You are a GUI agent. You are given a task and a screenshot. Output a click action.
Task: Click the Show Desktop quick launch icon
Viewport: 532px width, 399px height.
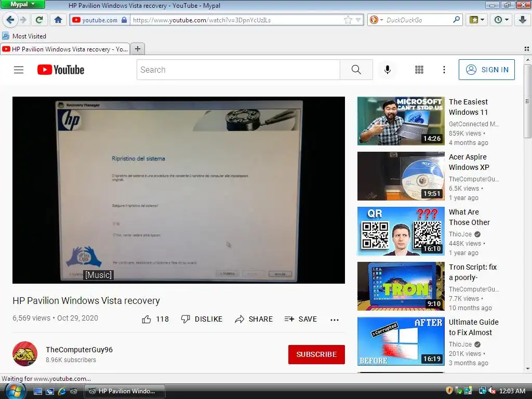37,391
